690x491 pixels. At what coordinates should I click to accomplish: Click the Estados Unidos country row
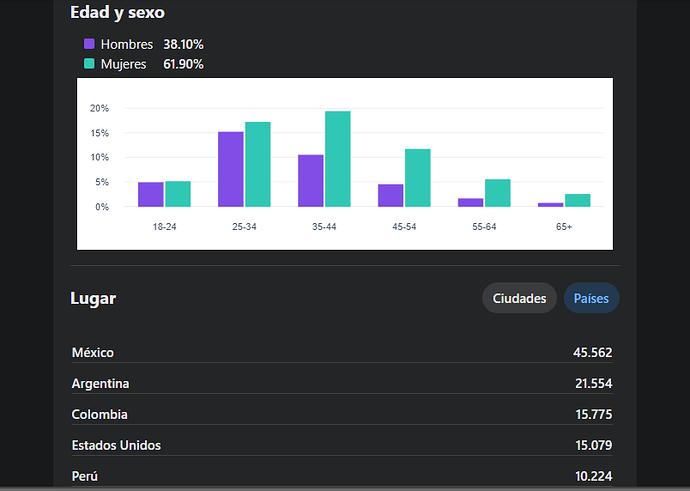(341, 445)
